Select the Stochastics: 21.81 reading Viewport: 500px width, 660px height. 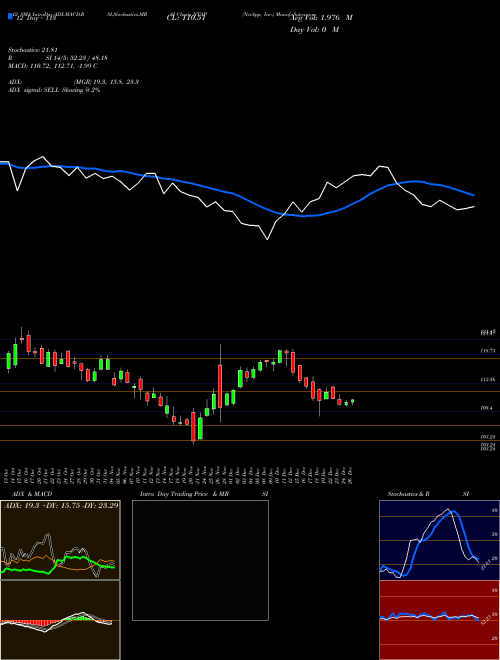coord(33,50)
